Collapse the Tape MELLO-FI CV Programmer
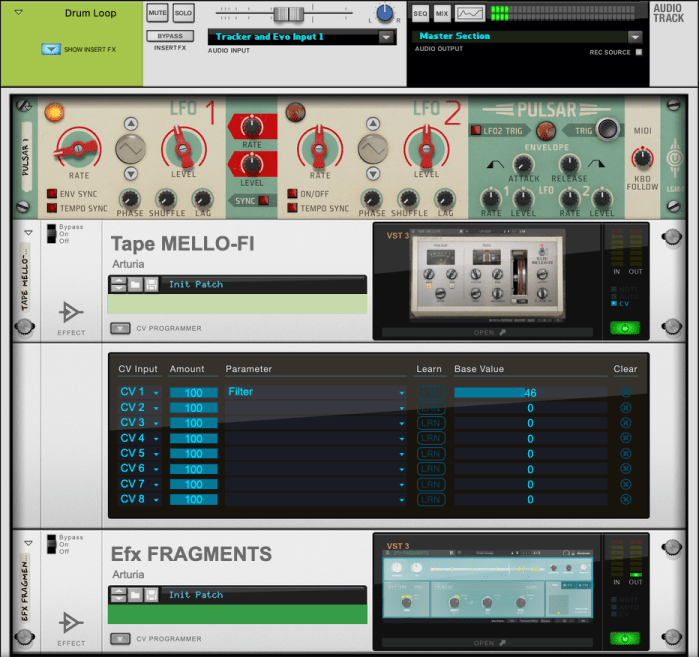This screenshot has width=699, height=657. tap(119, 328)
